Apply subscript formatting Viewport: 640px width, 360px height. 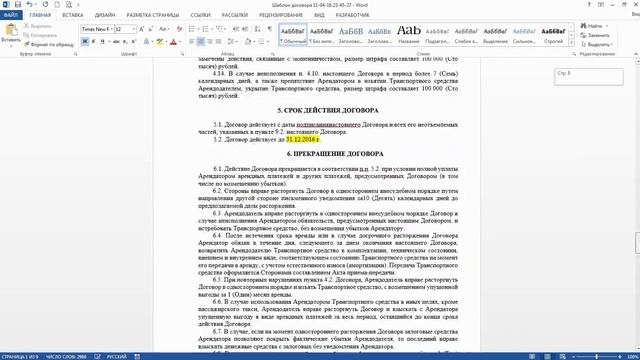[125, 42]
